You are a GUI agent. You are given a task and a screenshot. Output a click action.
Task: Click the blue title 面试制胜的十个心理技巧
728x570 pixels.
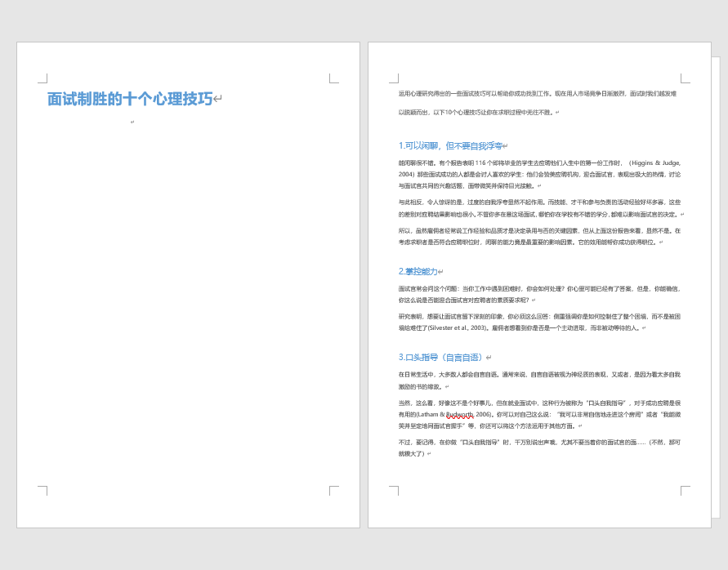point(129,97)
